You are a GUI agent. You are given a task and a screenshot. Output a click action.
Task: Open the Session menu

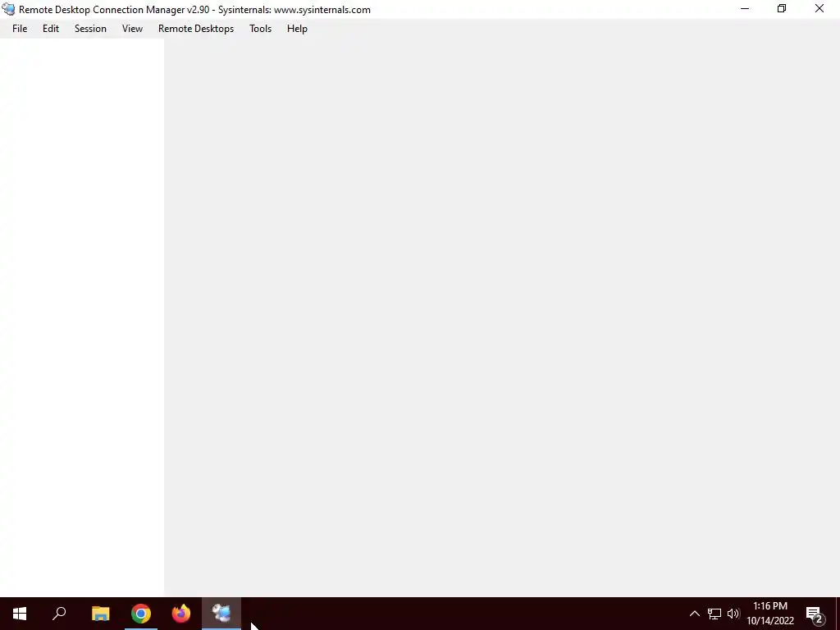(x=90, y=29)
